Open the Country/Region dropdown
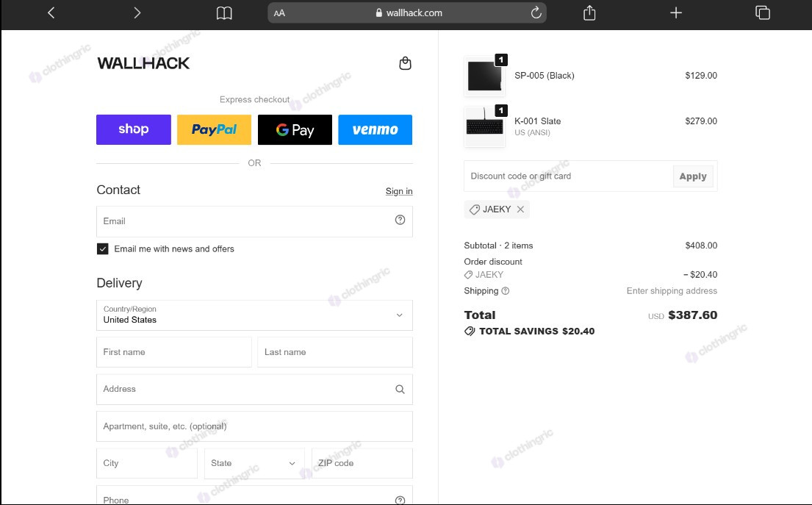 point(254,315)
